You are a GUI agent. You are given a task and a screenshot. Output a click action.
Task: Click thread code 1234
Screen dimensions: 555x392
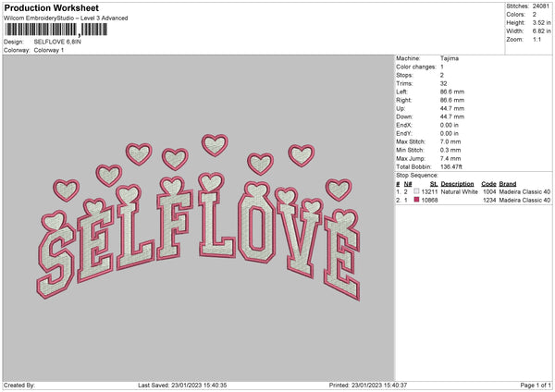tap(489, 201)
